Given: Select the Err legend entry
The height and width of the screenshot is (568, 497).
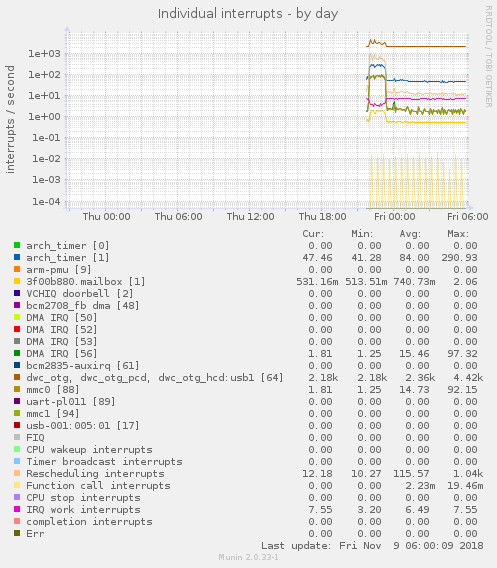Looking at the screenshot, I should click(35, 534).
